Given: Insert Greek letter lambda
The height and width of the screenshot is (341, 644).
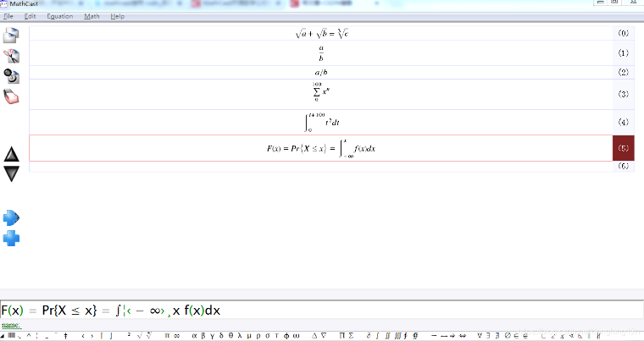Looking at the screenshot, I should point(240,336).
